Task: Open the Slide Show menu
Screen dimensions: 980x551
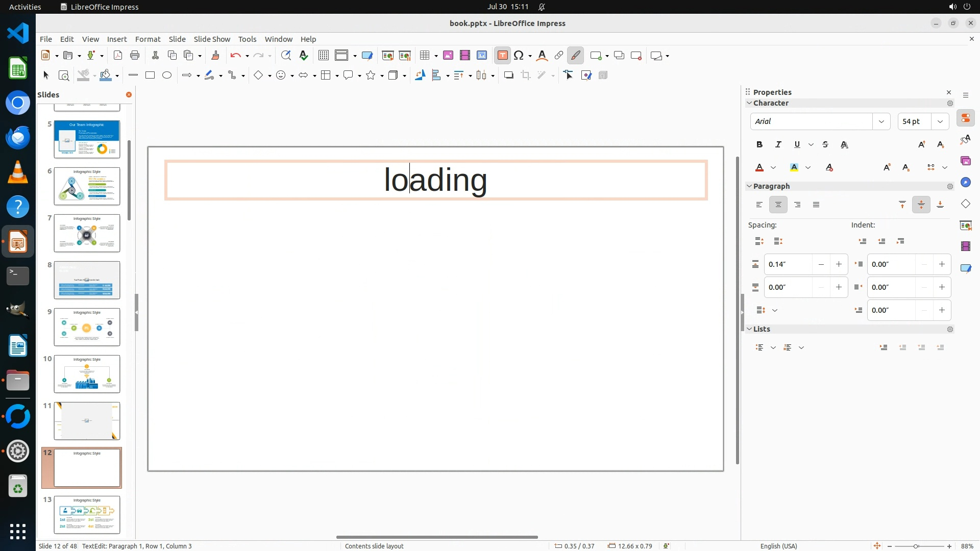Action: click(x=212, y=39)
